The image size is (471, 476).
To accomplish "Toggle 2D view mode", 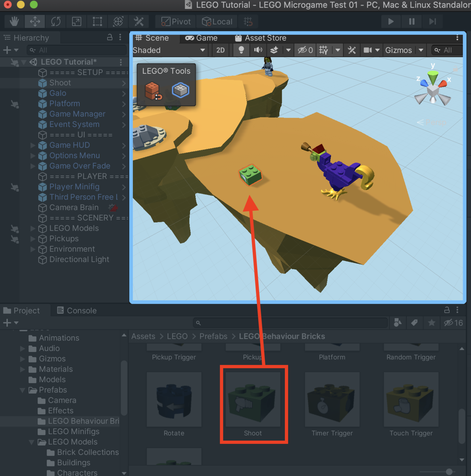I will click(x=220, y=50).
